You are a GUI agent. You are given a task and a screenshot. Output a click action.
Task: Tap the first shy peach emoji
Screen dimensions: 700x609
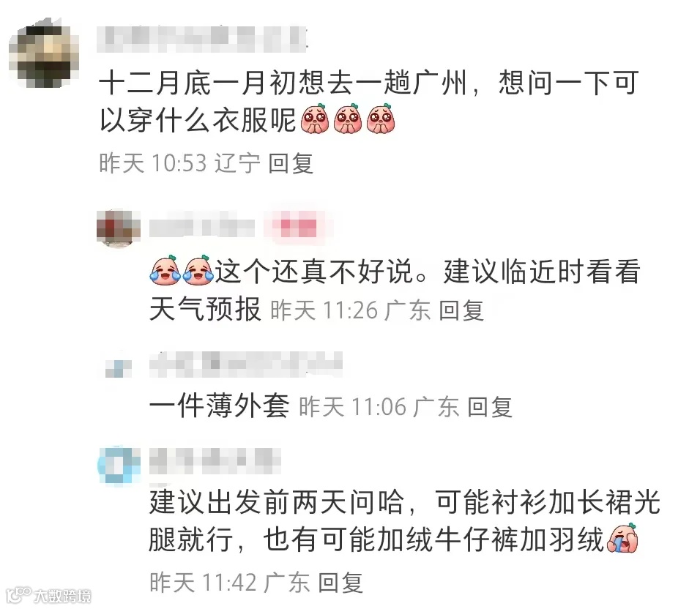tap(315, 119)
